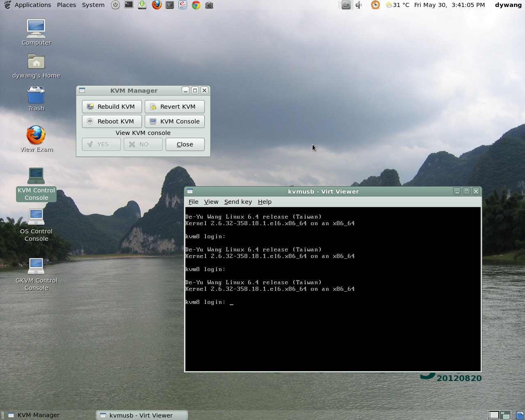Click the clock applet in the system tray
525x420 pixels.
[375, 5]
